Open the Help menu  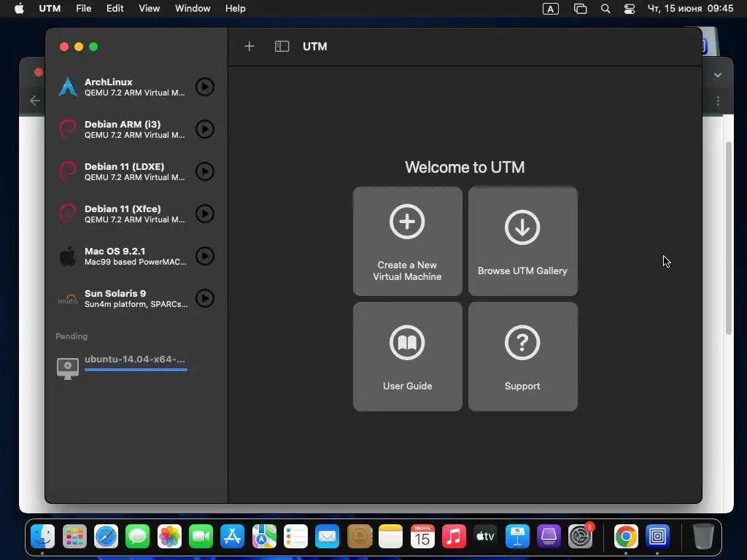(x=236, y=9)
